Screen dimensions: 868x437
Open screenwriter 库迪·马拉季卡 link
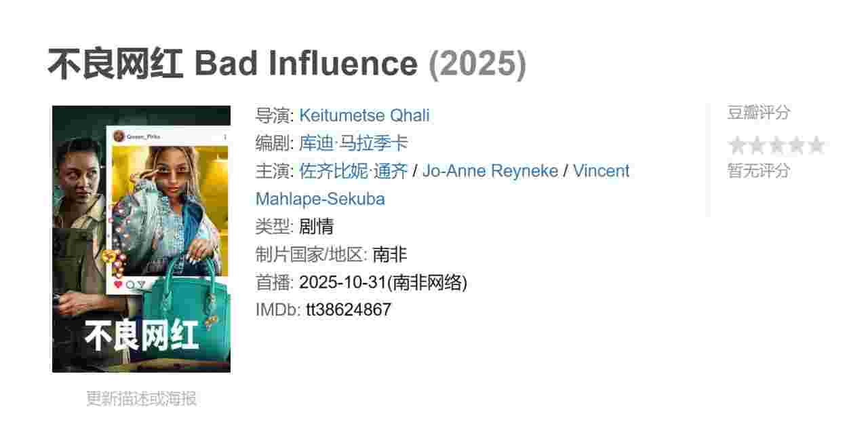pos(353,143)
